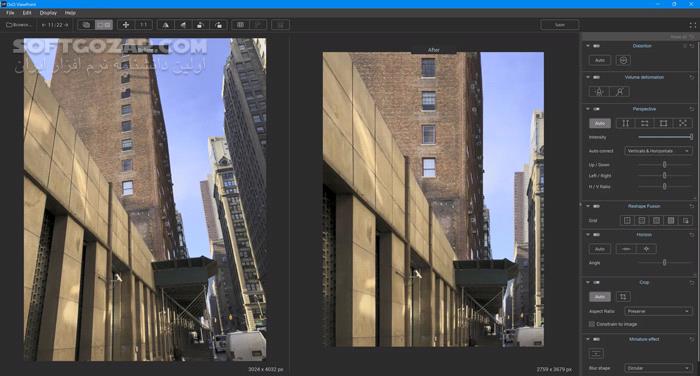This screenshot has width=700, height=376.
Task: Toggle Distortion correction on/off switch
Action: pos(596,46)
